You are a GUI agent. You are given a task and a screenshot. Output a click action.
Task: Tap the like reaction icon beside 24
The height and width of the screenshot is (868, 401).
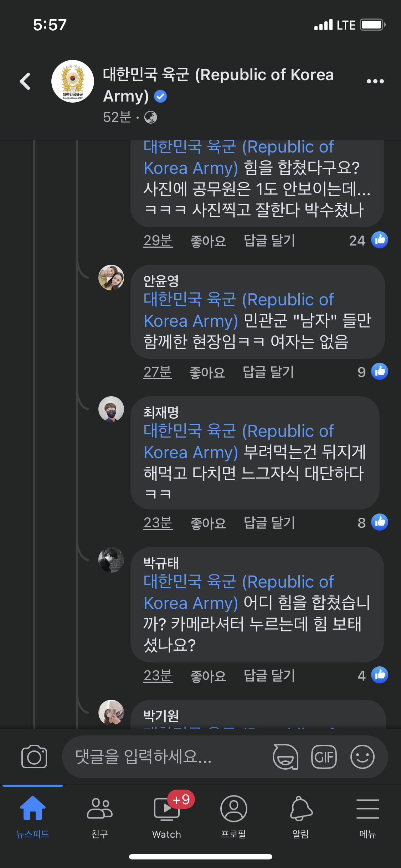379,240
